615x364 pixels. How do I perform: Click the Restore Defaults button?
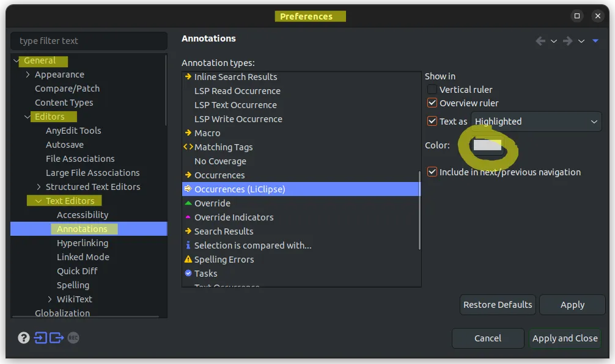click(498, 305)
